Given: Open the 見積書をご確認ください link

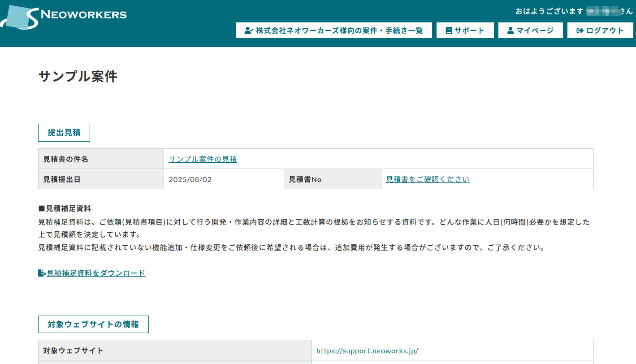Looking at the screenshot, I should (x=428, y=179).
